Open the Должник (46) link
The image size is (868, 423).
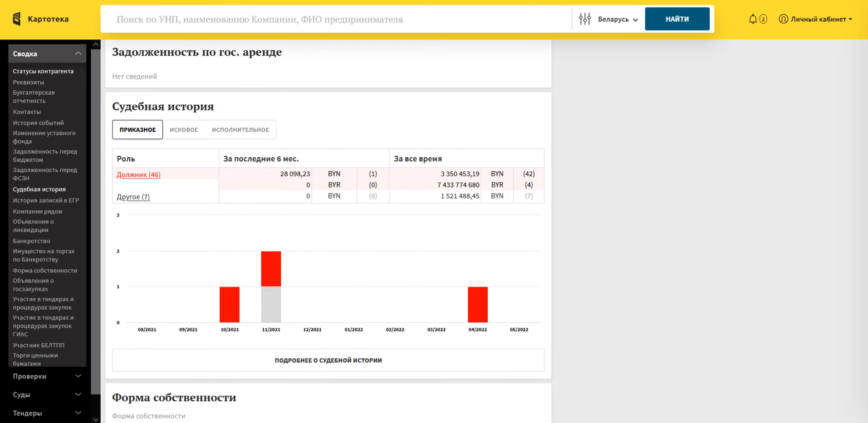tap(138, 175)
